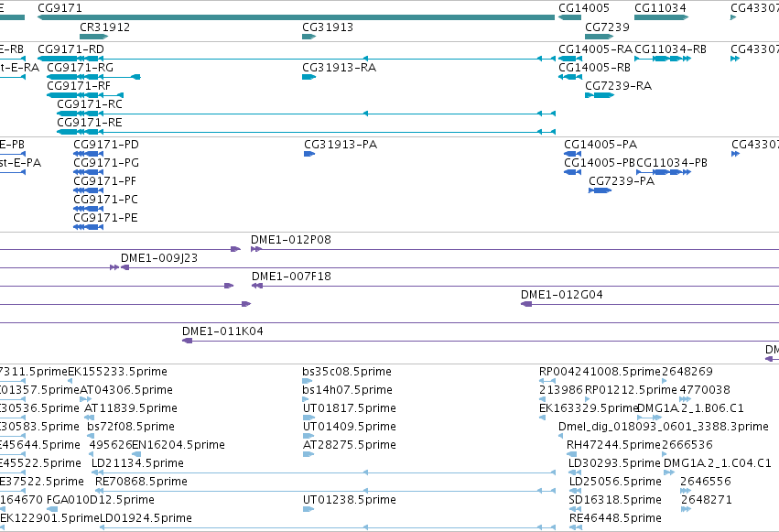Screen dimensions: 779x532
Task: Select EST LD30293.5prime
Action: [x=575, y=472]
